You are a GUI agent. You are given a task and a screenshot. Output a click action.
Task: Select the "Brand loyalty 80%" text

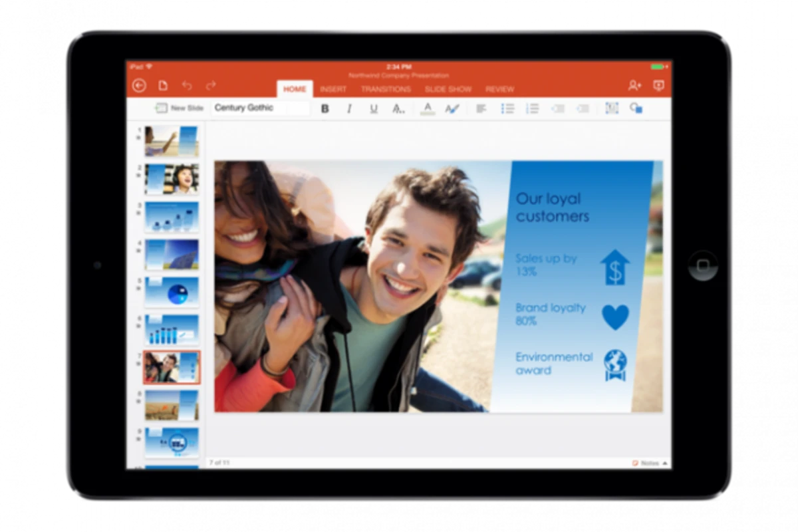tap(551, 314)
